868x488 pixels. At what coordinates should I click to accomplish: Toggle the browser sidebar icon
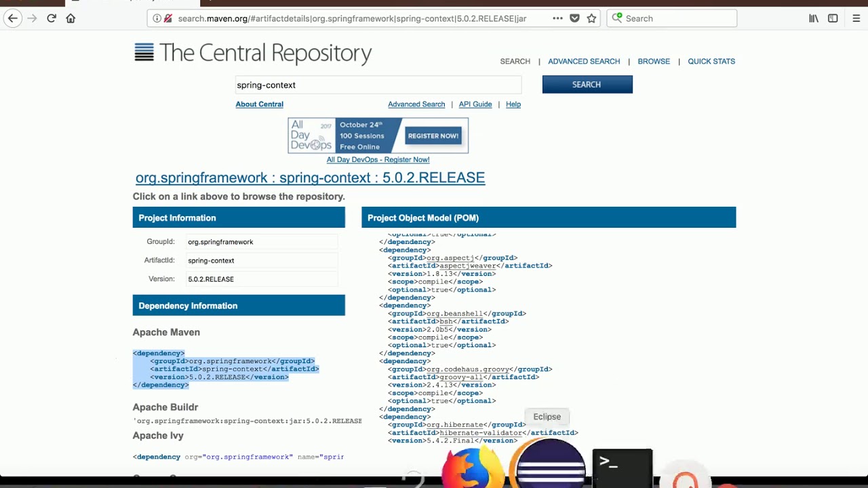click(833, 18)
